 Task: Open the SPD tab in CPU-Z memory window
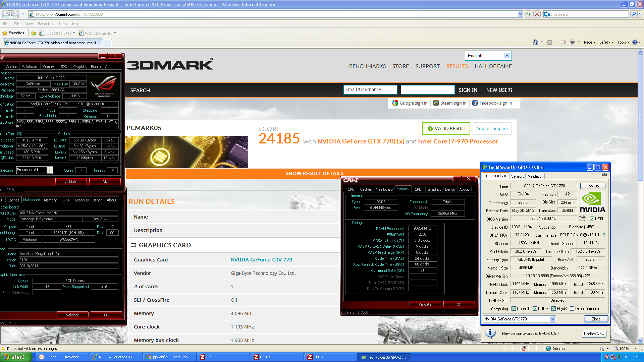coord(418,189)
